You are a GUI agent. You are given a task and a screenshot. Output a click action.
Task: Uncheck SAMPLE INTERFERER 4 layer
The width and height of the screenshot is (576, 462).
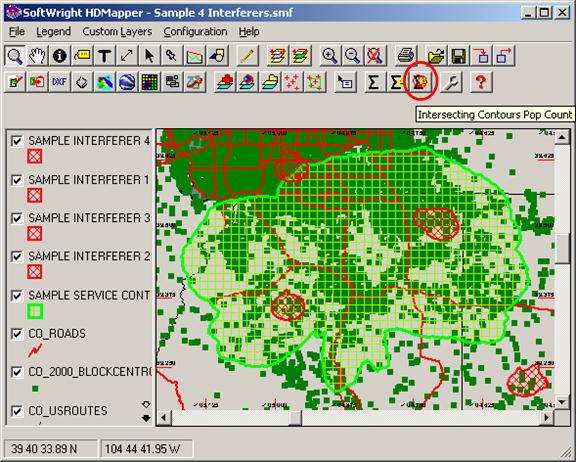[17, 141]
